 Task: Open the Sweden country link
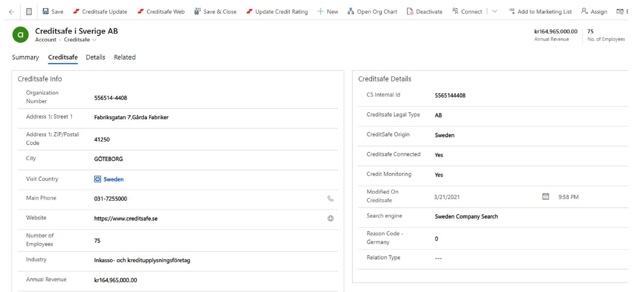click(113, 180)
